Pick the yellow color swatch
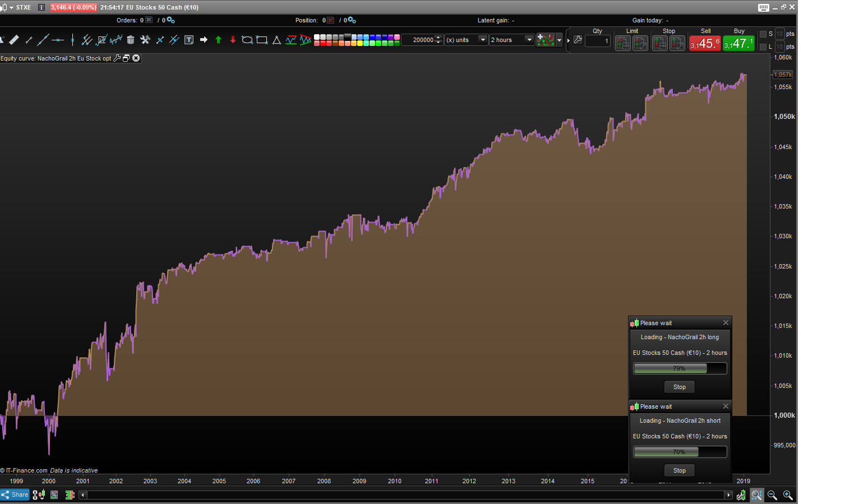 pyautogui.click(x=360, y=43)
